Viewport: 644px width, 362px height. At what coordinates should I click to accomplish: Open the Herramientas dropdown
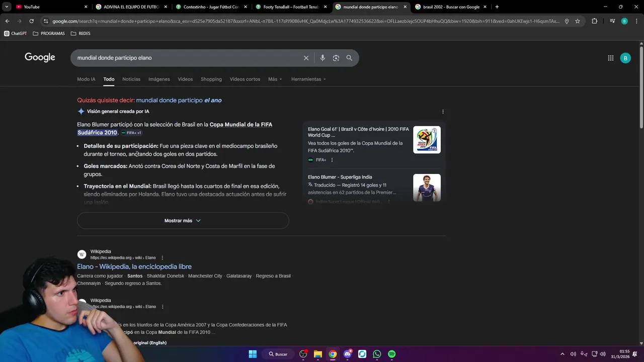tap(308, 79)
